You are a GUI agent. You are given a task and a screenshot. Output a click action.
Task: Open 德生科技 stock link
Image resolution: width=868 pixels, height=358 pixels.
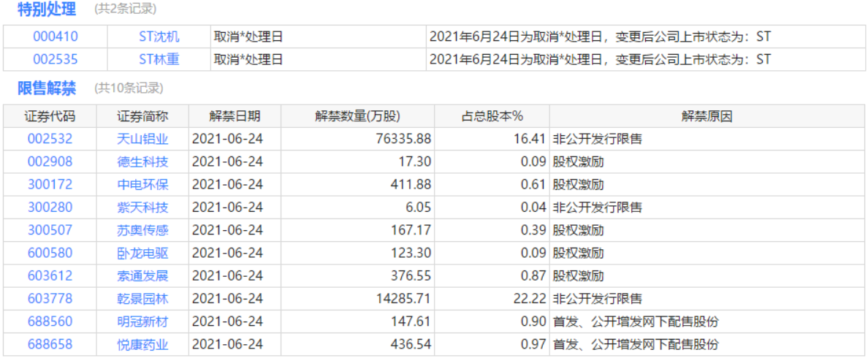[142, 161]
